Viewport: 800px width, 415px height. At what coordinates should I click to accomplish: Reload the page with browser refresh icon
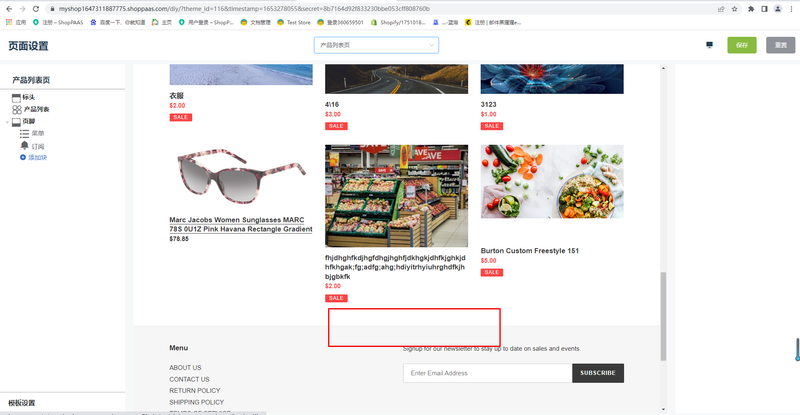tap(36, 8)
